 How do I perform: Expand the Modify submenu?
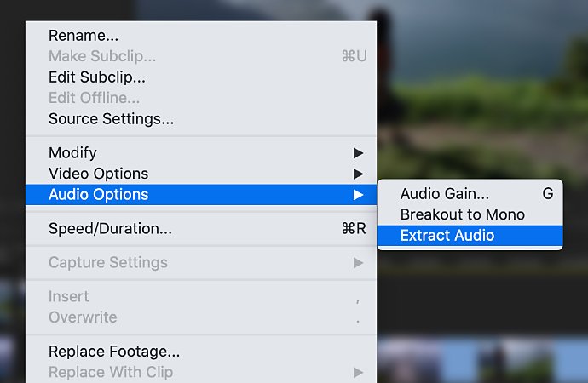pos(201,152)
